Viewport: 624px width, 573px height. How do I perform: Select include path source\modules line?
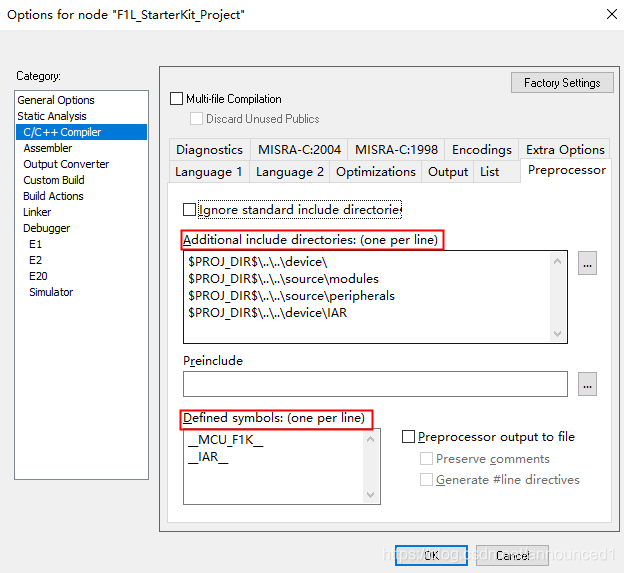(x=283, y=279)
